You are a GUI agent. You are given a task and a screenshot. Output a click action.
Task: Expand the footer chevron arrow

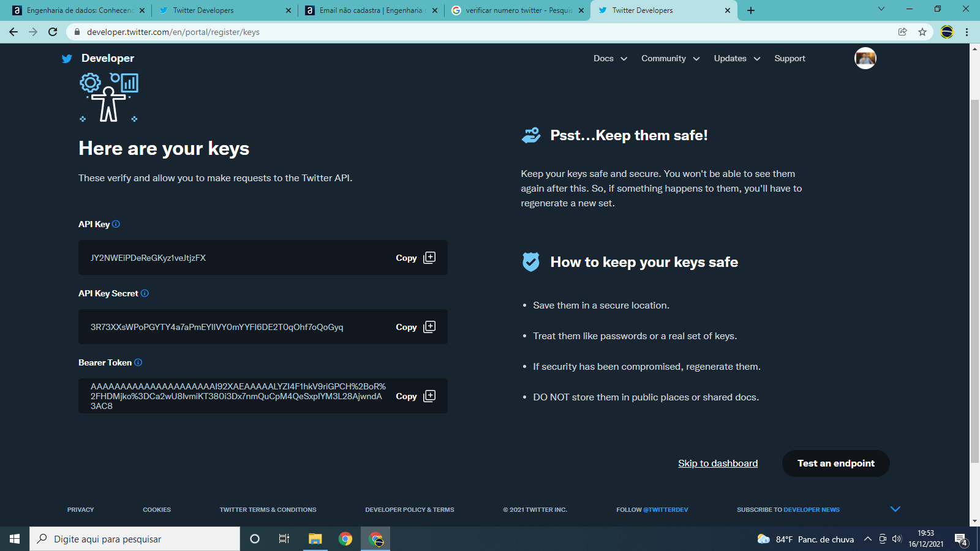click(x=895, y=509)
